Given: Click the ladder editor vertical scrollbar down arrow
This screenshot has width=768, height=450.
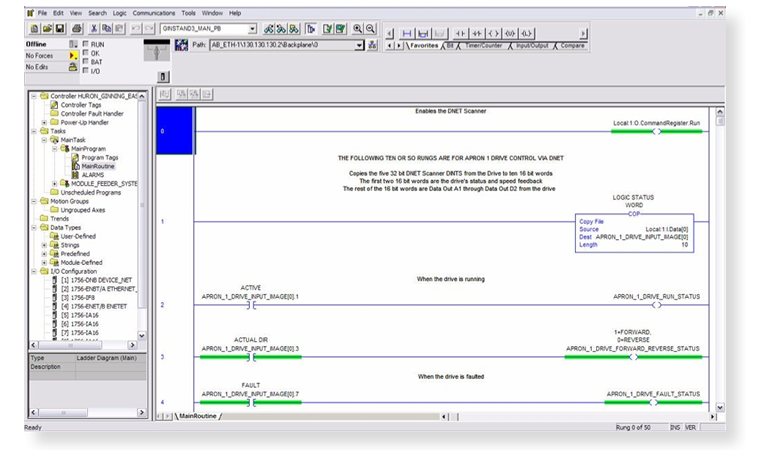Looking at the screenshot, I should point(720,407).
